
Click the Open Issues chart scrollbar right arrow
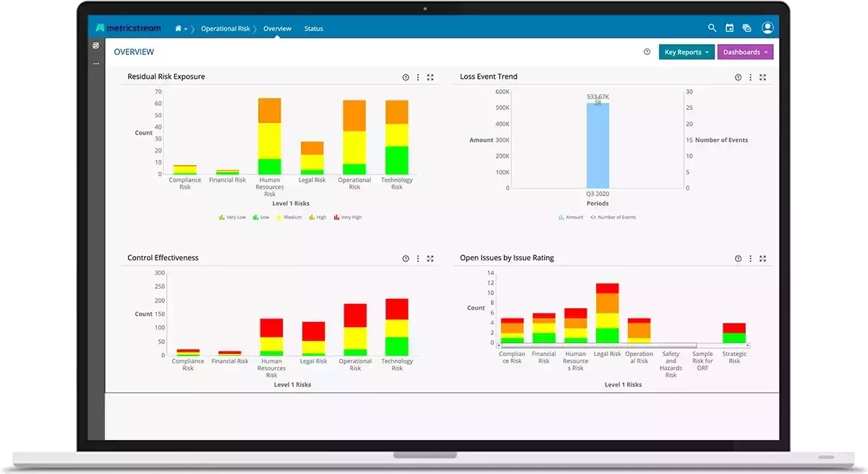pos(748,346)
